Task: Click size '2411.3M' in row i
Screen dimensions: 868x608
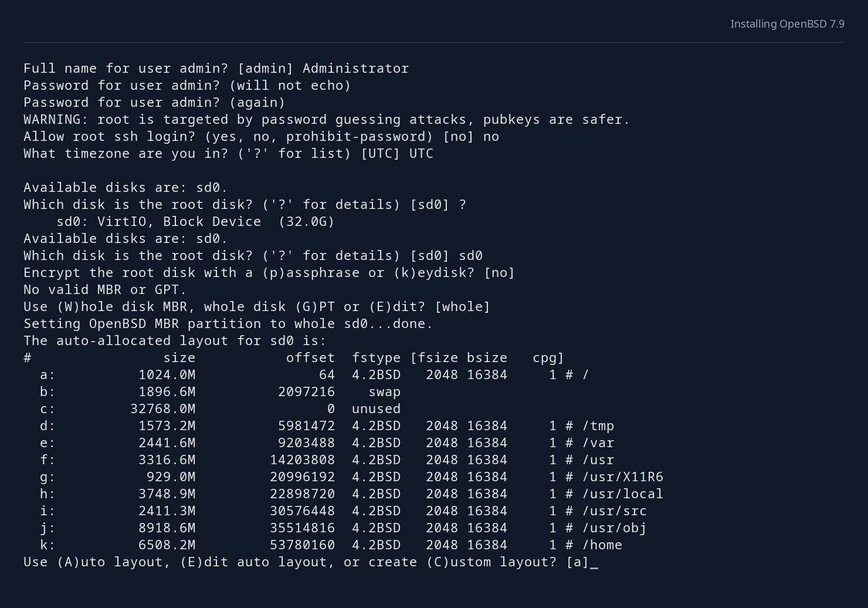Action: pos(167,511)
